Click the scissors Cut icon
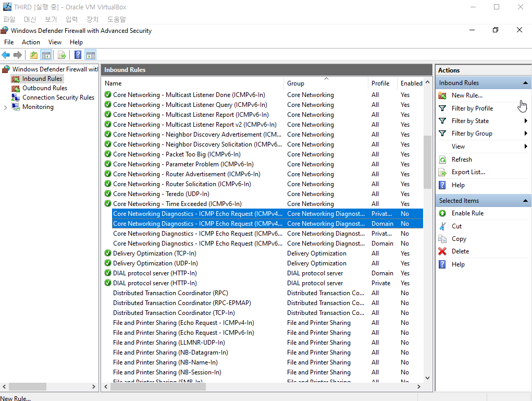This screenshot has width=532, height=401. point(442,226)
